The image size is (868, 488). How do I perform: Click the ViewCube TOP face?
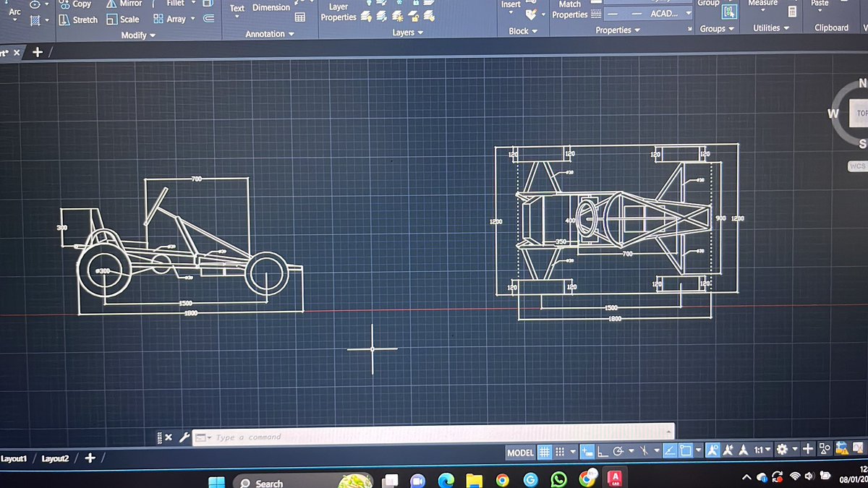point(859,114)
